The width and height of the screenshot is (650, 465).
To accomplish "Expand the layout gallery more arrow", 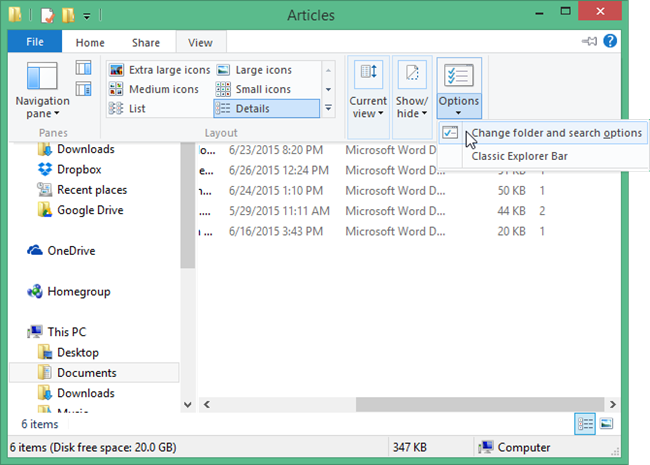I will click(x=328, y=108).
